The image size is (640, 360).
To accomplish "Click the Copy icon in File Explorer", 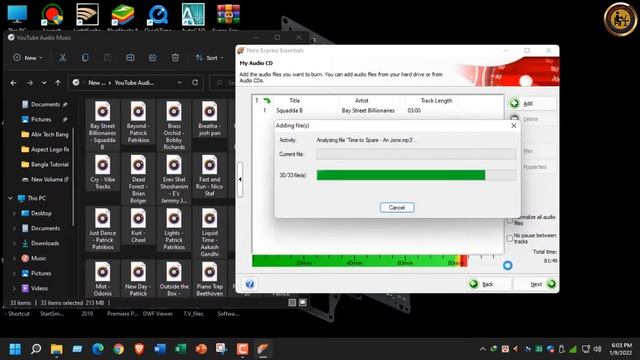I will point(85,58).
